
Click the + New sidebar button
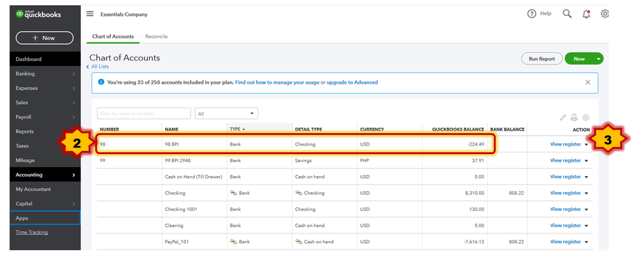tap(45, 38)
